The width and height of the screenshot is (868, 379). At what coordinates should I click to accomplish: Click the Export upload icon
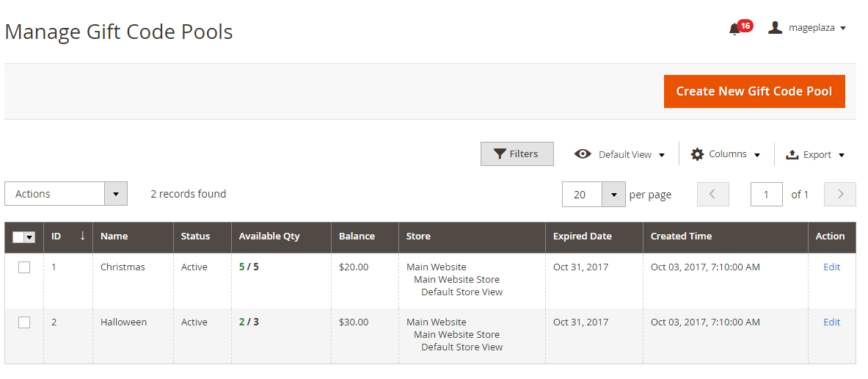click(x=792, y=155)
